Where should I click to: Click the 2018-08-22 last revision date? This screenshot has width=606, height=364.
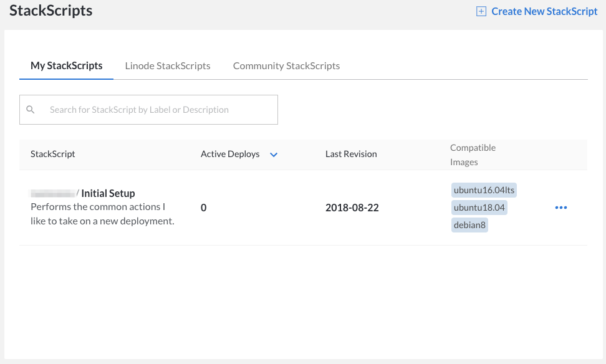(x=352, y=208)
